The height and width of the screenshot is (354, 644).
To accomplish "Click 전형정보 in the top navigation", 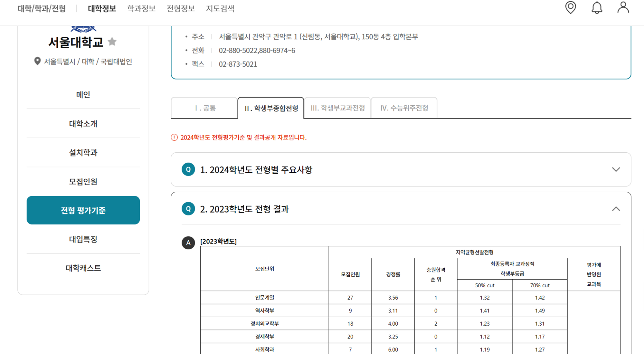I will [x=181, y=8].
